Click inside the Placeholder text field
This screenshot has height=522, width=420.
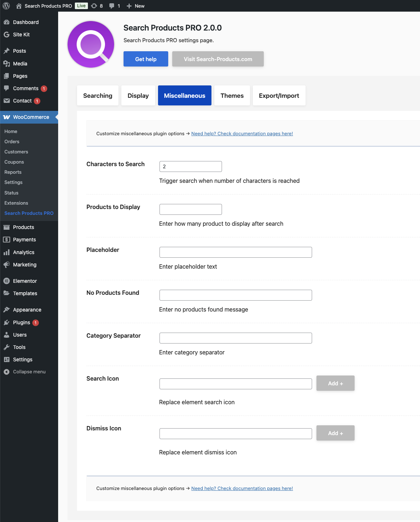click(235, 252)
